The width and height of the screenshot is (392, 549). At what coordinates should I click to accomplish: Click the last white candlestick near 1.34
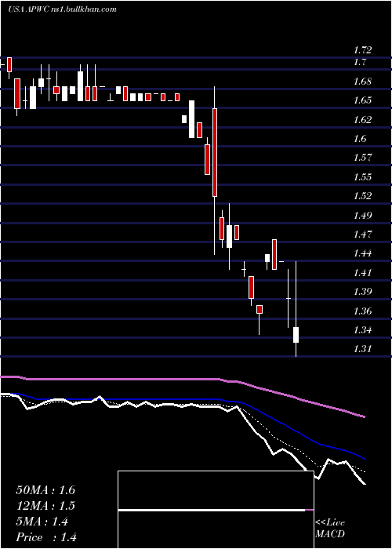point(296,335)
